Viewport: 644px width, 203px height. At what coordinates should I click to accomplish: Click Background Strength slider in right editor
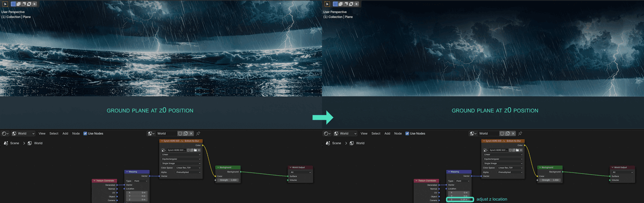pyautogui.click(x=550, y=180)
